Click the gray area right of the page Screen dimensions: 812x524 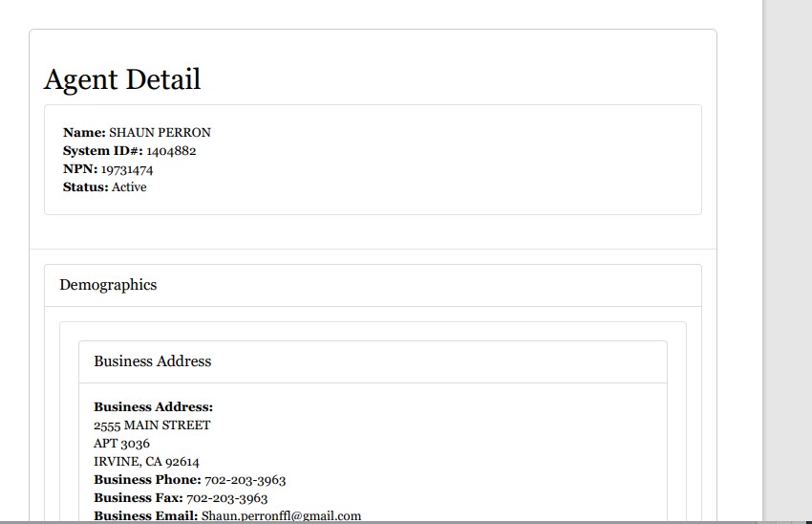pyautogui.click(x=787, y=258)
